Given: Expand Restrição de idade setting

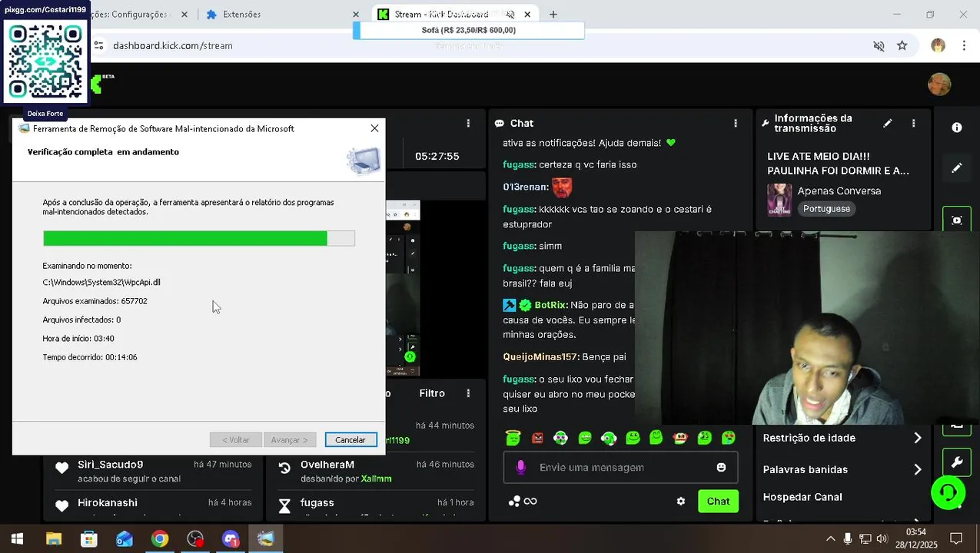Looking at the screenshot, I should 842,438.
